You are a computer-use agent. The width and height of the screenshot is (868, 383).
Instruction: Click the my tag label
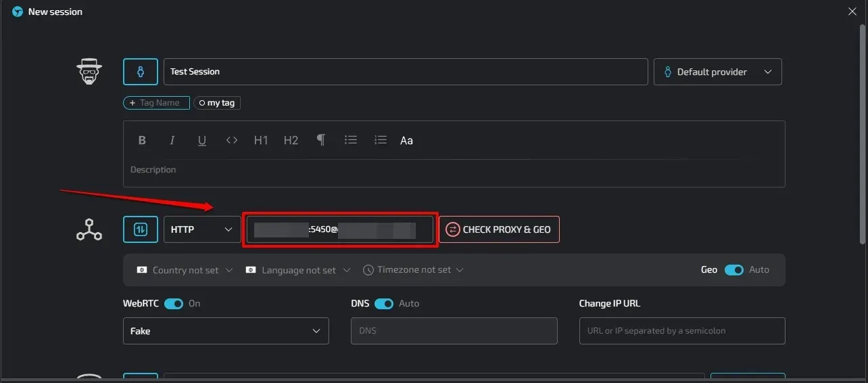pyautogui.click(x=217, y=103)
